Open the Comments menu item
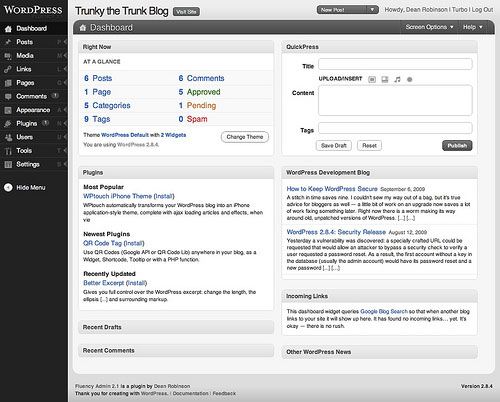This screenshot has width=500, height=402. tap(32, 96)
